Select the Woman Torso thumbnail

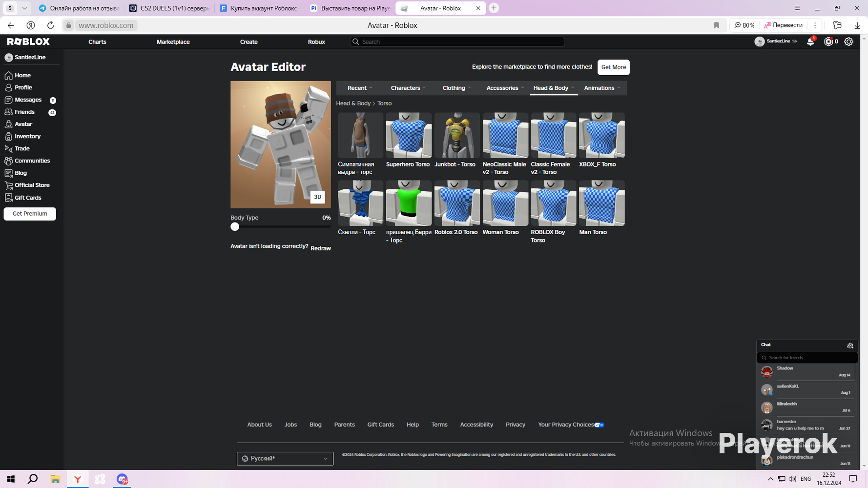505,203
